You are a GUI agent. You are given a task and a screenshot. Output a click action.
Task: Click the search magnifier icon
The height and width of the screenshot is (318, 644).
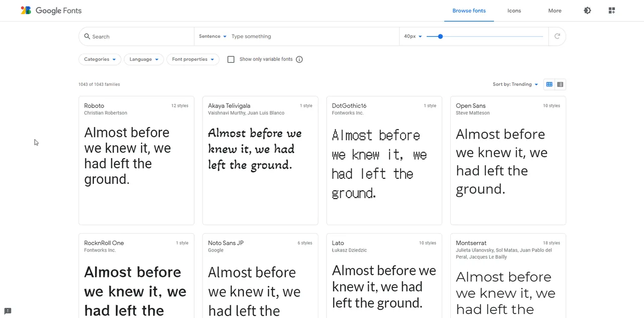(x=87, y=36)
